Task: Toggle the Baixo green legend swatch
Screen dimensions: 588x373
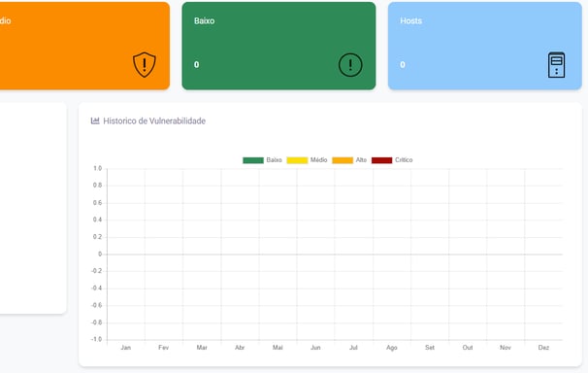Action: click(253, 160)
